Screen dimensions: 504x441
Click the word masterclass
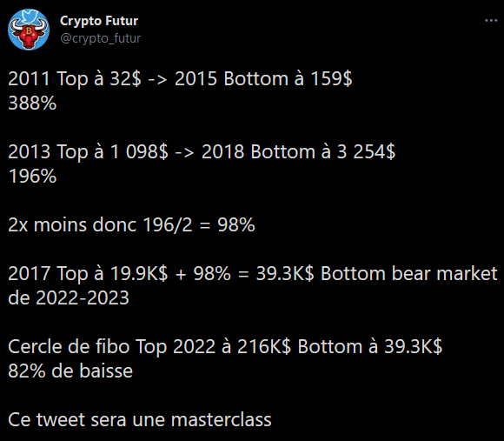[221, 420]
